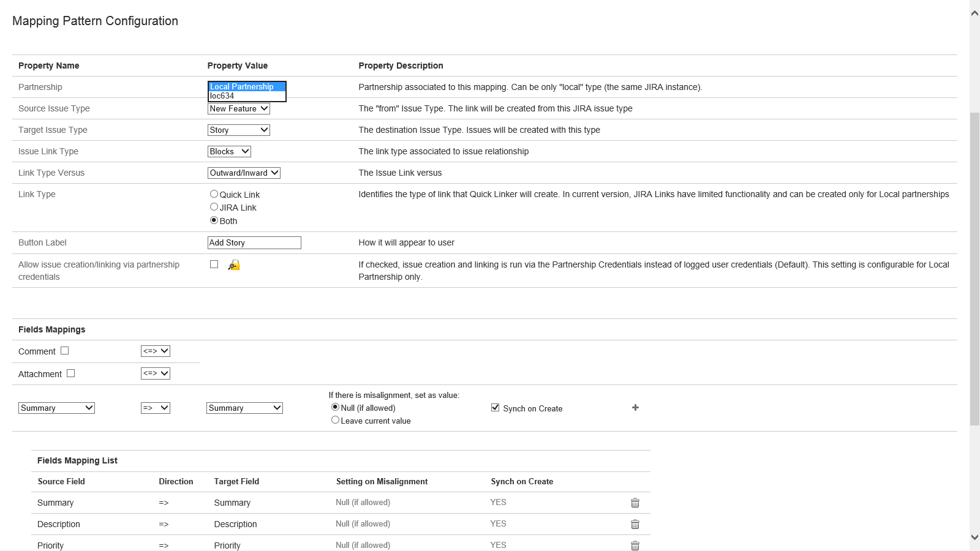Open the Link Type Versus dropdown
Screen dimensions: 980x551
244,173
